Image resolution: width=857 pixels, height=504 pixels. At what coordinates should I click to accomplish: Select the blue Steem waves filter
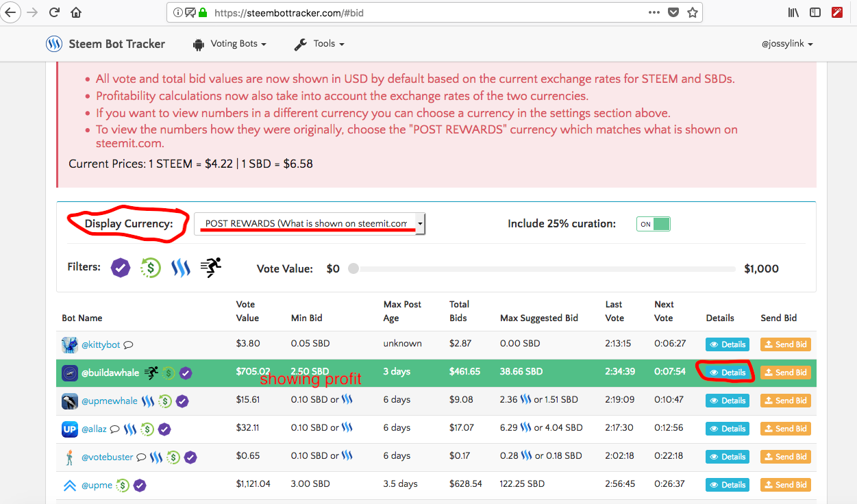(181, 268)
